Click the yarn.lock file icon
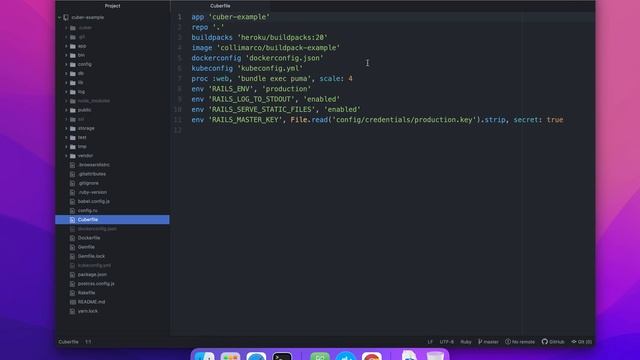 tap(72, 311)
